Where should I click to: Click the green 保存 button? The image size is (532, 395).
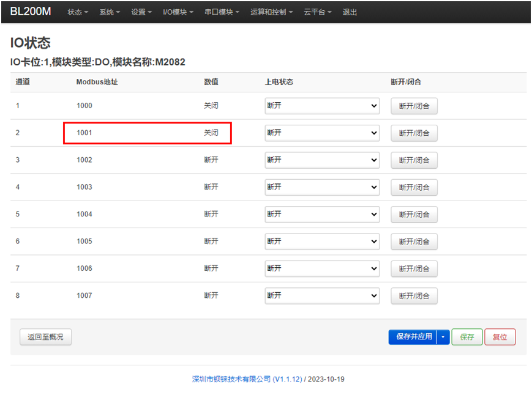tap(467, 337)
